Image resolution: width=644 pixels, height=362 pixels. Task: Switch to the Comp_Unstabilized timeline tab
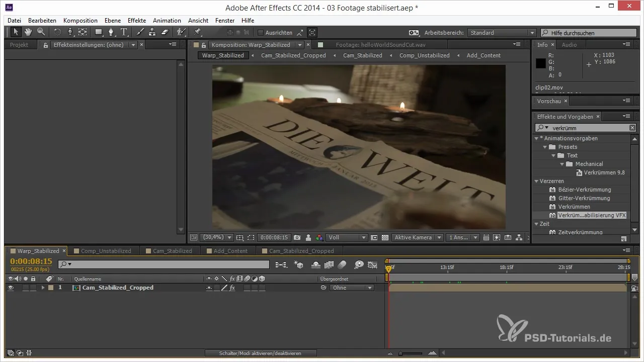106,251
